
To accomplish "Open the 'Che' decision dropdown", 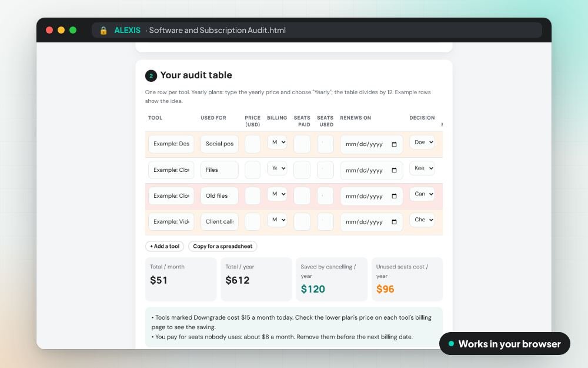I will click(422, 220).
